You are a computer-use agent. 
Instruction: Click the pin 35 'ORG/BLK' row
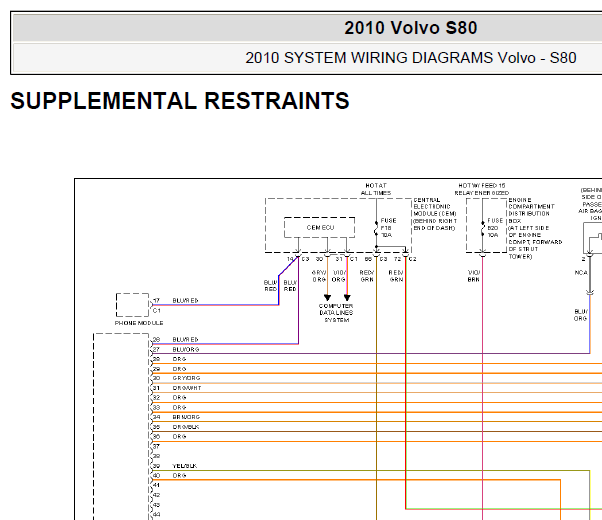[176, 427]
